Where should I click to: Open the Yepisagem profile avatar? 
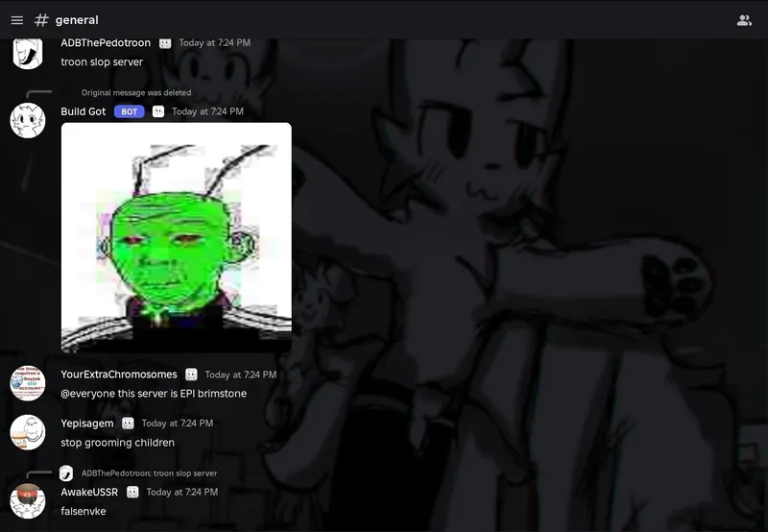(x=28, y=431)
